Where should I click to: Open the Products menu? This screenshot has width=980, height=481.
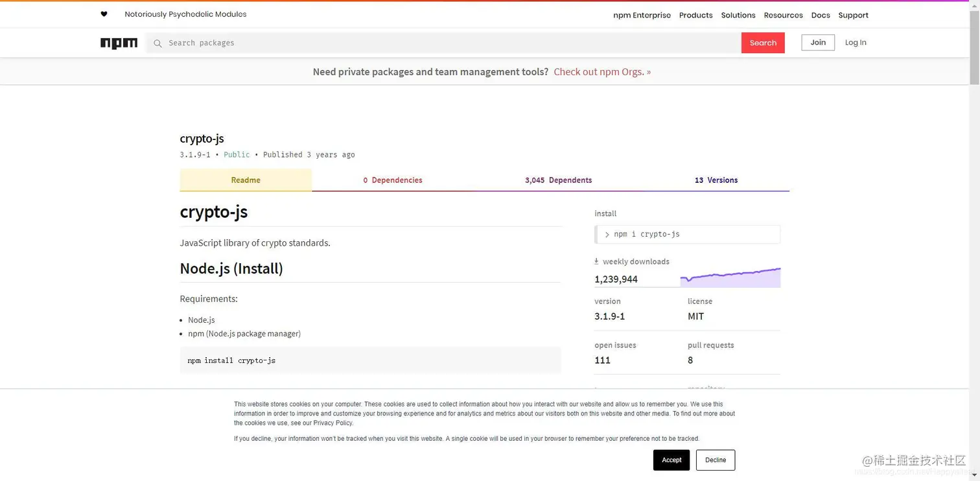[x=695, y=15]
